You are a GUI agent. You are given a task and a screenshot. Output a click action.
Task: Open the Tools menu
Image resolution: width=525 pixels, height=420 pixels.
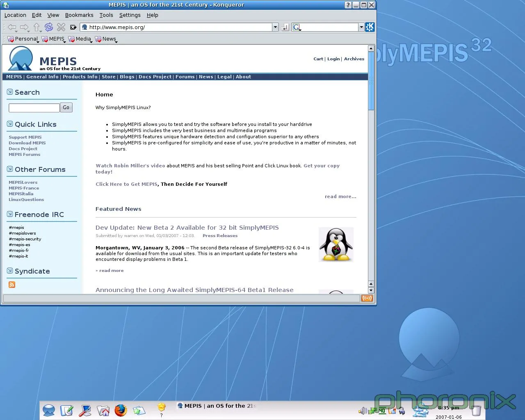[x=106, y=15]
